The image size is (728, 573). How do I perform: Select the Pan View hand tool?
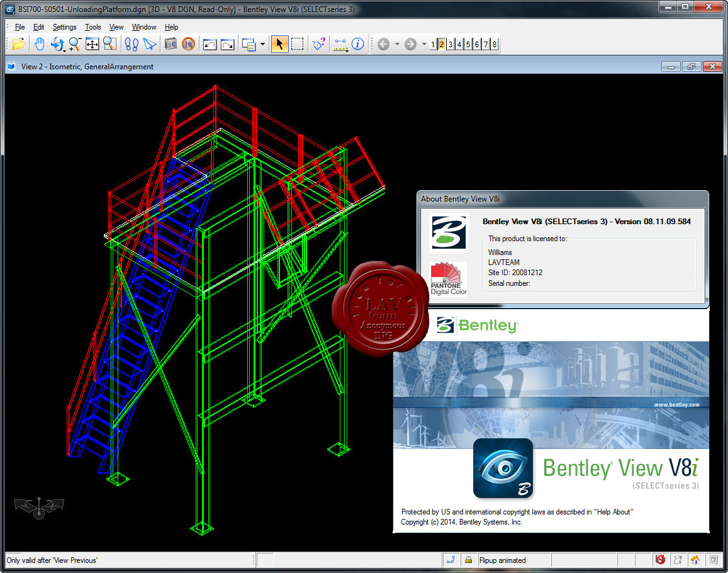tap(40, 44)
